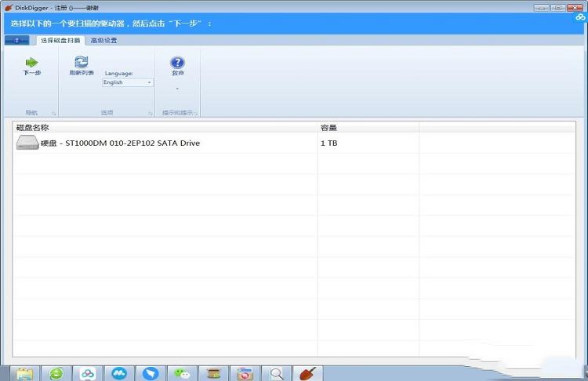Open the blue question mark help icon
The image size is (588, 381).
177,63
